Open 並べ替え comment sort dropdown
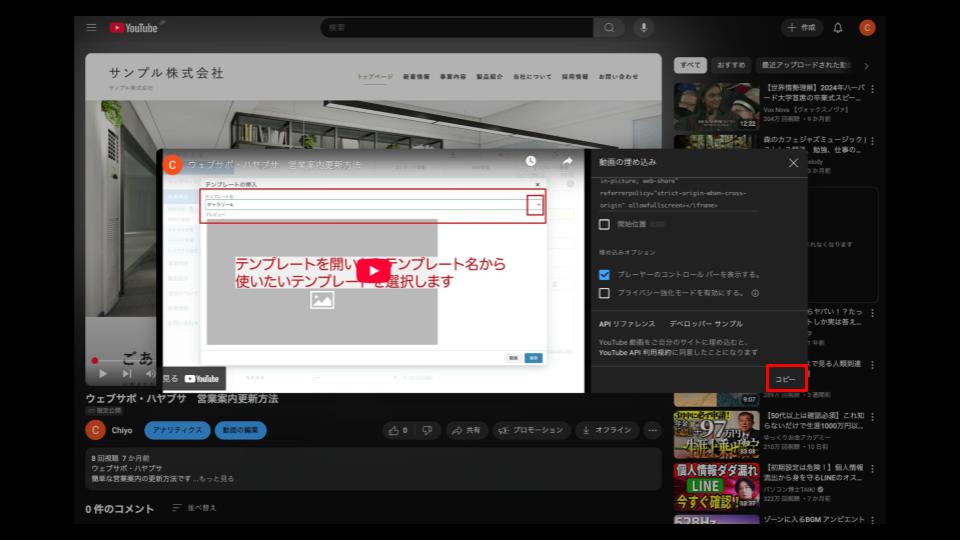Image resolution: width=960 pixels, height=540 pixels. tap(194, 508)
